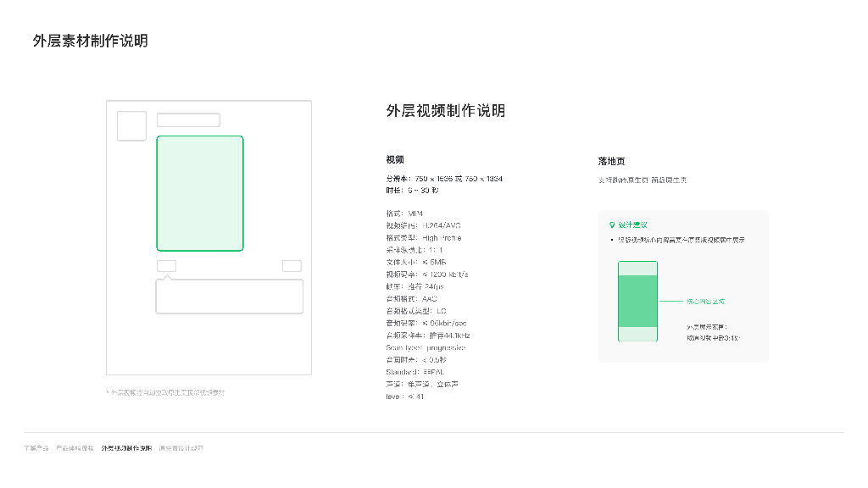Click the small left box below video

coord(167,266)
